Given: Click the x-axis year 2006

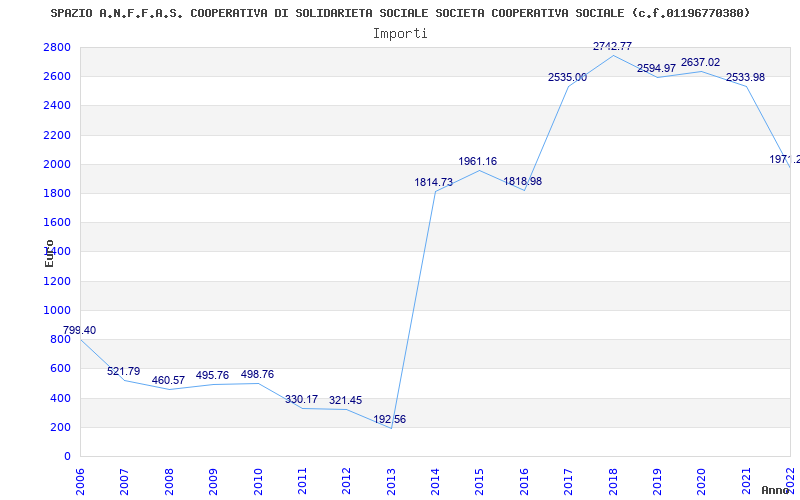Looking at the screenshot, I should pos(80,482).
